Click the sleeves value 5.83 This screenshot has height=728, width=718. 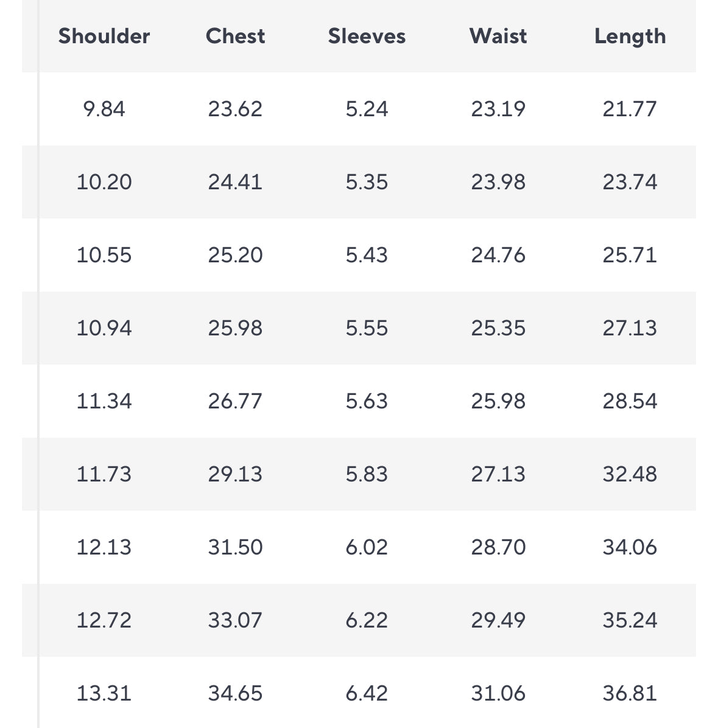[x=367, y=474]
